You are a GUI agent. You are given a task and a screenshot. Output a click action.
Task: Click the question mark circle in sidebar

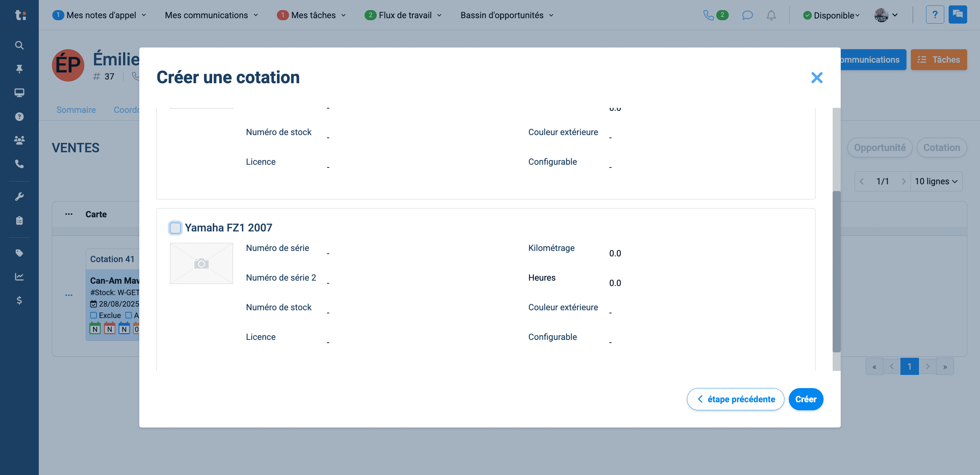coord(20,117)
